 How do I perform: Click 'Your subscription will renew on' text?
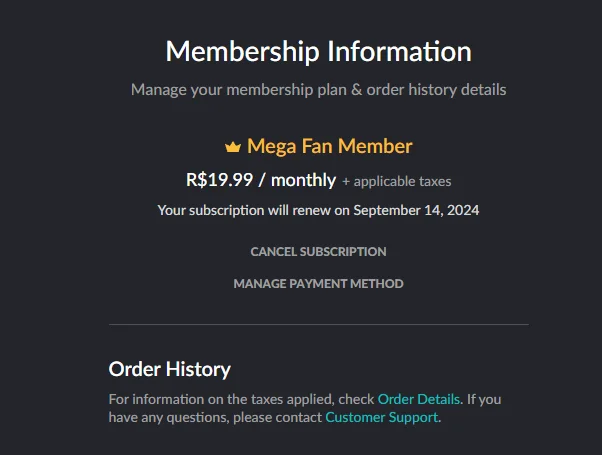point(253,210)
